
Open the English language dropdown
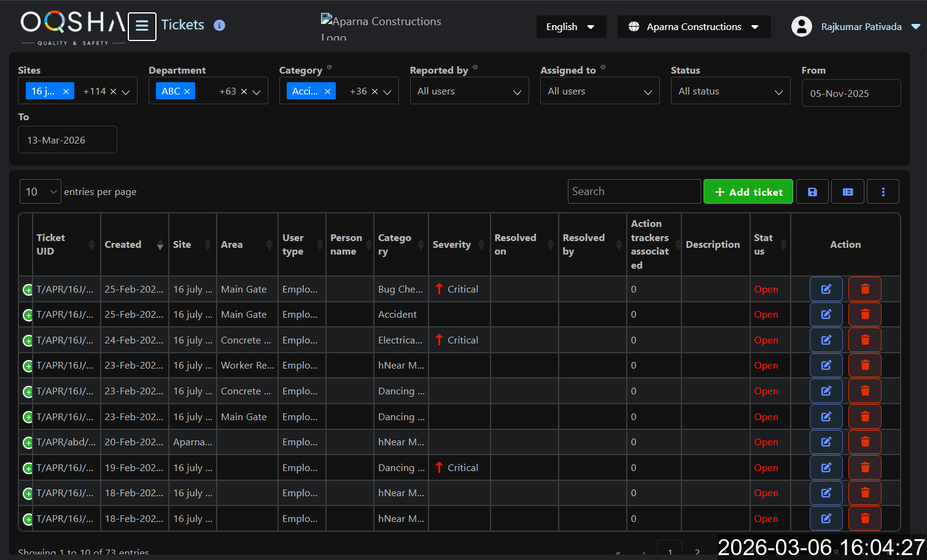(570, 27)
